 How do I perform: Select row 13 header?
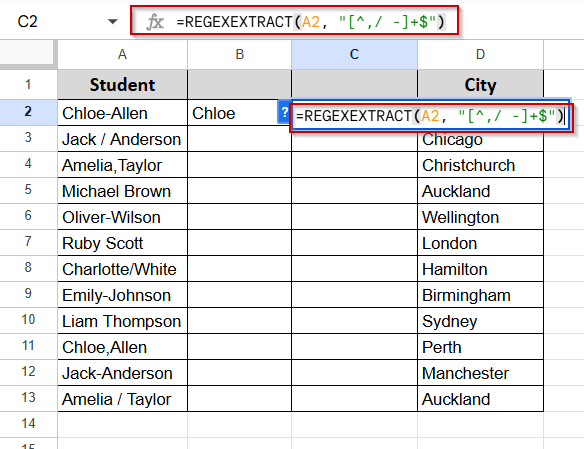pyautogui.click(x=28, y=398)
